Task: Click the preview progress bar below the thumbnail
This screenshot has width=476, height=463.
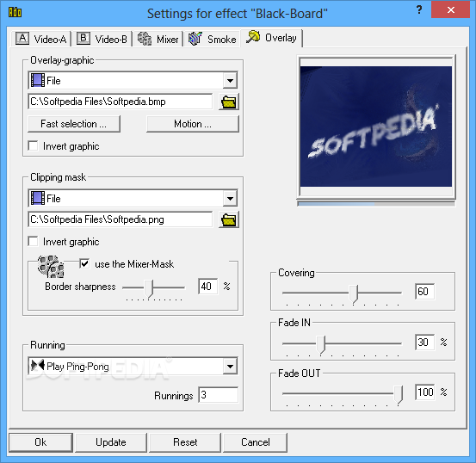Action: coord(376,204)
